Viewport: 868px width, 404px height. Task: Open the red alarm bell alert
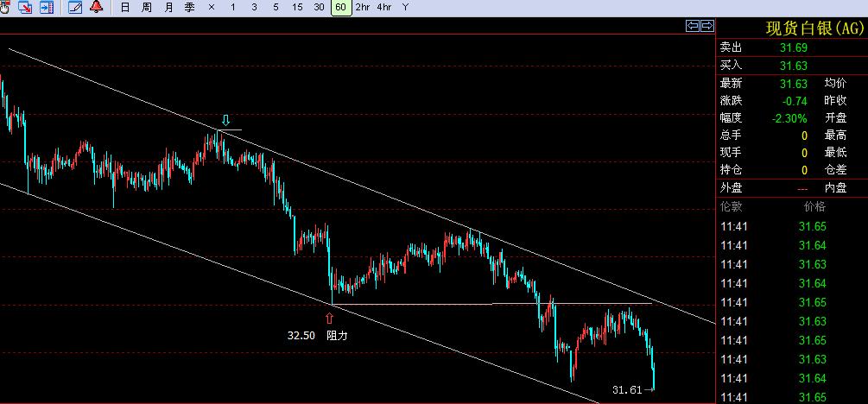point(97,7)
